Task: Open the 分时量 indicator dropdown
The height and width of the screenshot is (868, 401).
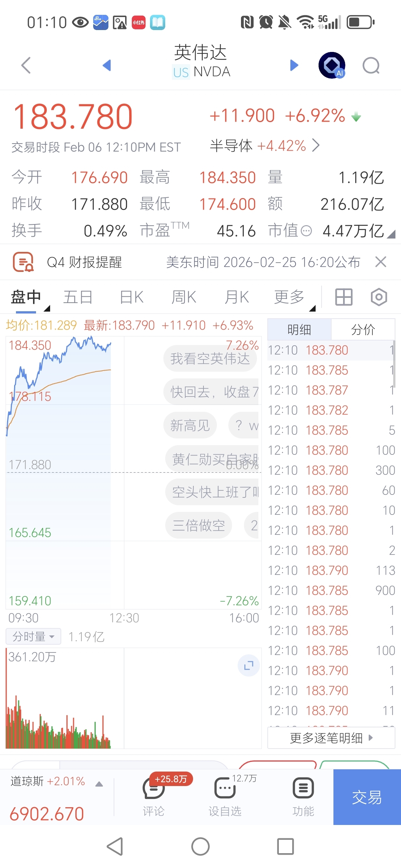Action: pos(33,637)
